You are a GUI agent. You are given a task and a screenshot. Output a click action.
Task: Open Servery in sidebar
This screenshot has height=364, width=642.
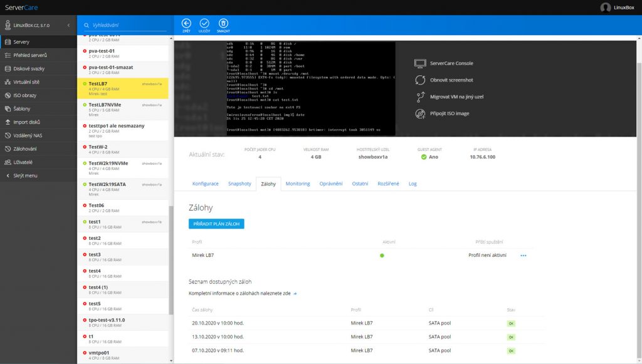point(38,42)
